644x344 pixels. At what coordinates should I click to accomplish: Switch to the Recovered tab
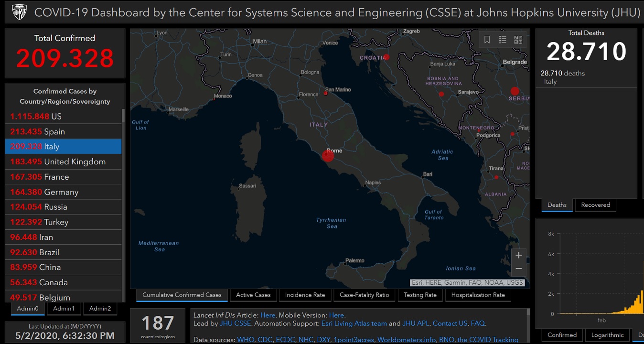tap(595, 205)
